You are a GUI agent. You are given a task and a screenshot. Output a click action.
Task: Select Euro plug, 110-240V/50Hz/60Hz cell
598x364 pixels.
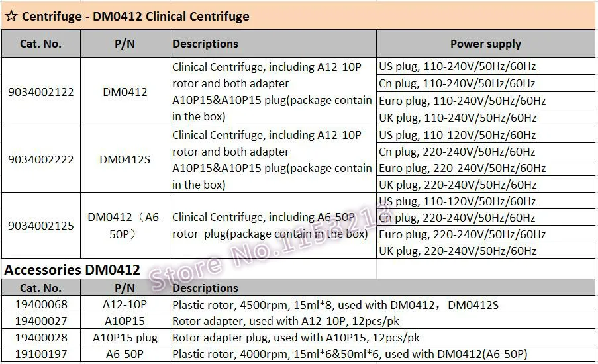click(485, 100)
